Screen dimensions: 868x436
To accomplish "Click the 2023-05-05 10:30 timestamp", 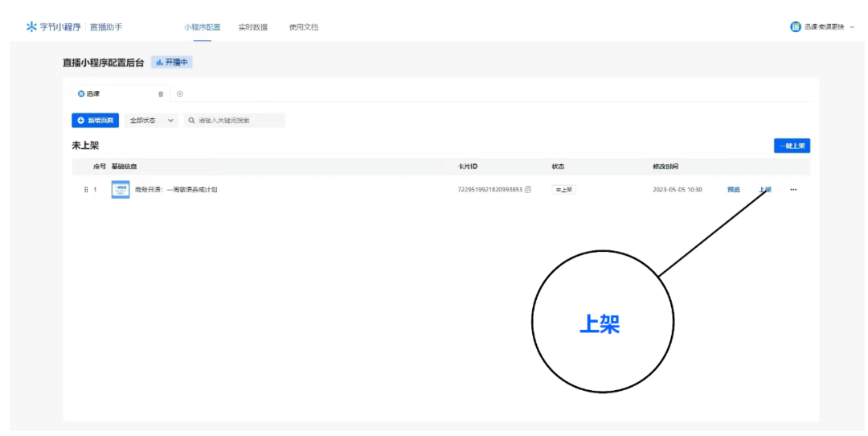I will coord(677,190).
